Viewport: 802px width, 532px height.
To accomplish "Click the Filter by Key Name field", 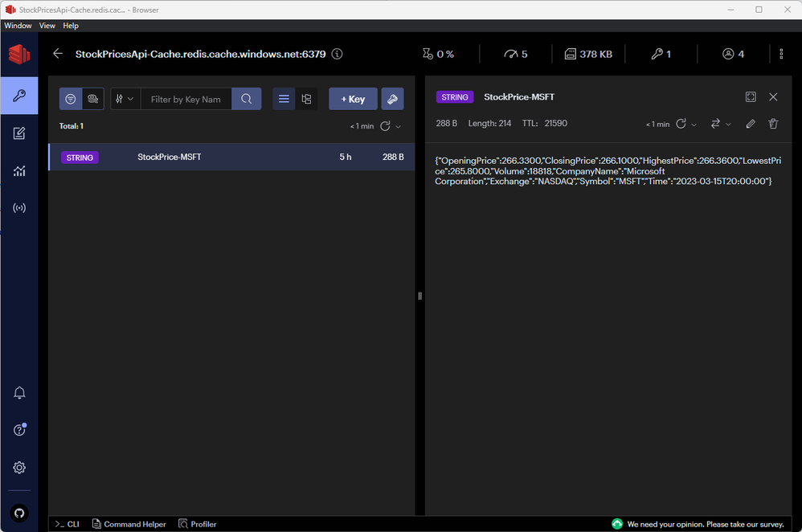I will click(186, 99).
